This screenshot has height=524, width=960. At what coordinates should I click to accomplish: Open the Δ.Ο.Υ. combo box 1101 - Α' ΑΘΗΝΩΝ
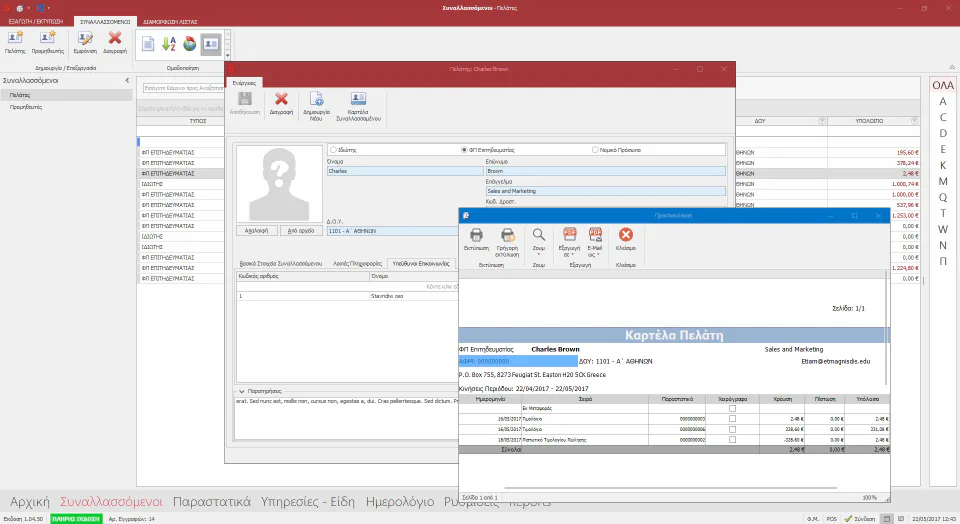point(392,231)
